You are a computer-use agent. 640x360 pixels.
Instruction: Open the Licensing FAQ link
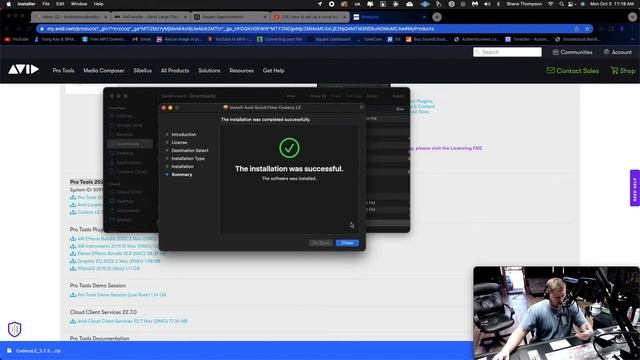[x=449, y=148]
